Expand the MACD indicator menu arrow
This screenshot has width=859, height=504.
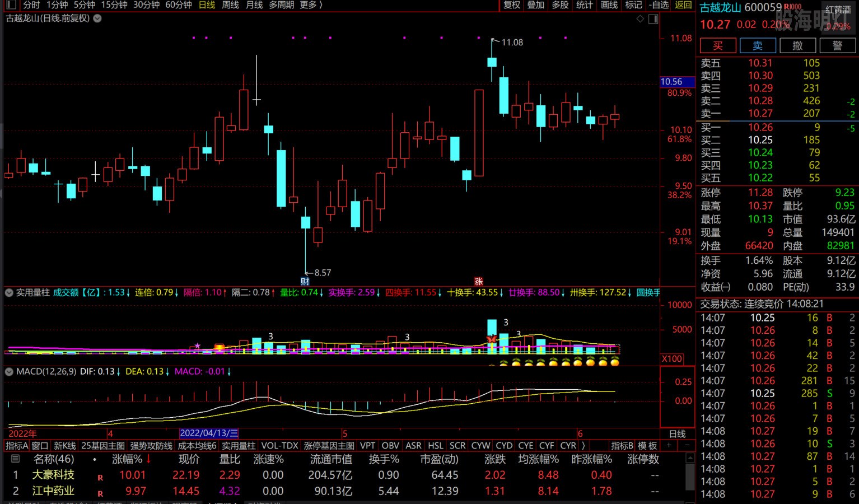(x=9, y=371)
